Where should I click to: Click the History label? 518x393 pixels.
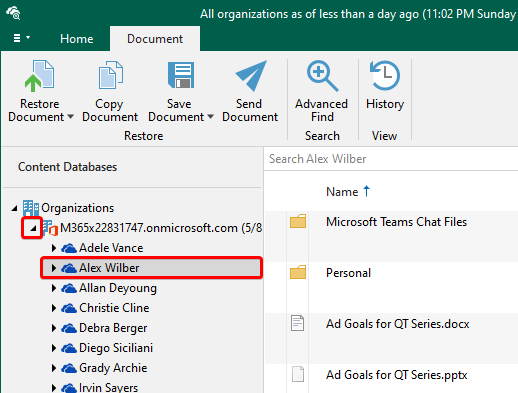pyautogui.click(x=385, y=104)
